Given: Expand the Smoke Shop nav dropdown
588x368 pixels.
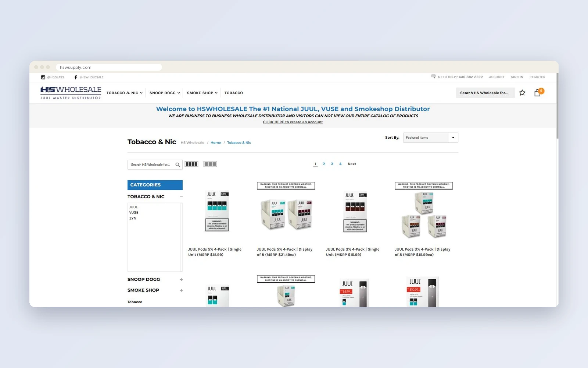Looking at the screenshot, I should [x=202, y=93].
